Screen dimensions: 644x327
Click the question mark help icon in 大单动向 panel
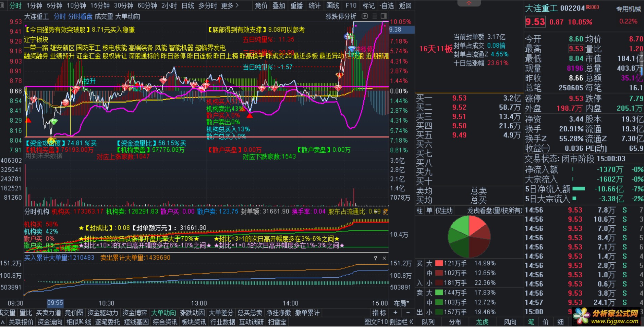tap(375, 258)
